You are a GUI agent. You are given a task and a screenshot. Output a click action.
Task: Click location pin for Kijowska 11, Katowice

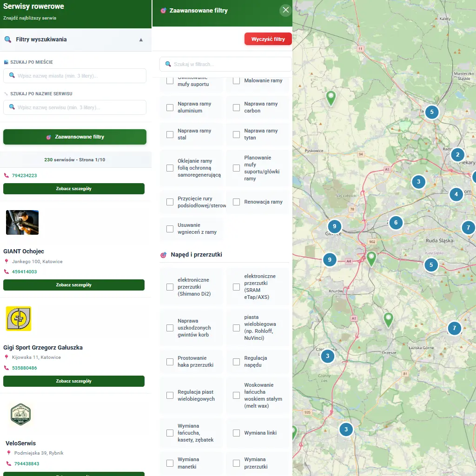[x=7, y=357]
